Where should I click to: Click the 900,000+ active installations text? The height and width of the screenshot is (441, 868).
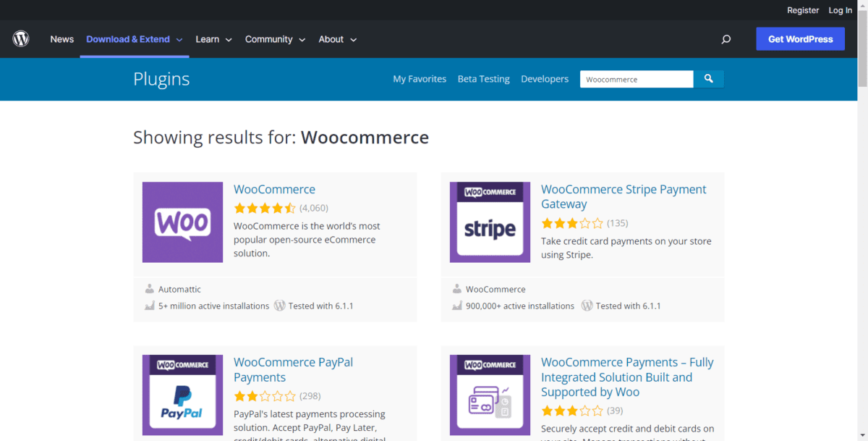click(520, 306)
